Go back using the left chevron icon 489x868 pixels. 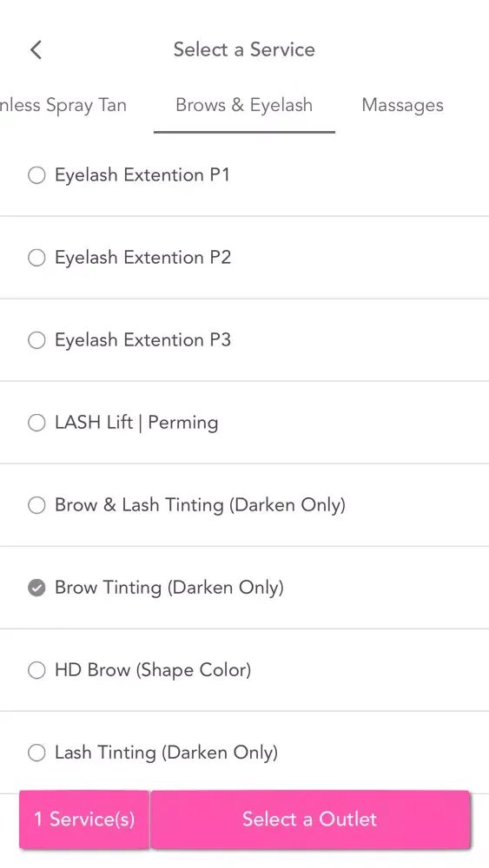[36, 49]
